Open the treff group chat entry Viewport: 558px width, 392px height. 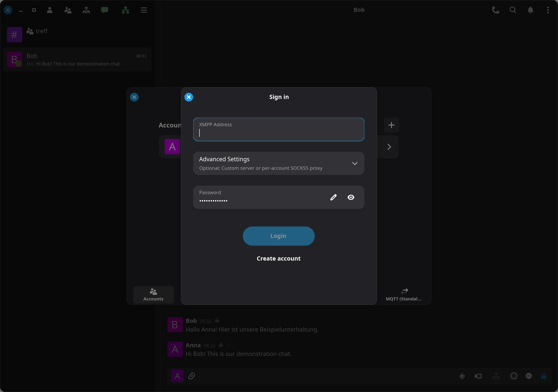point(77,34)
